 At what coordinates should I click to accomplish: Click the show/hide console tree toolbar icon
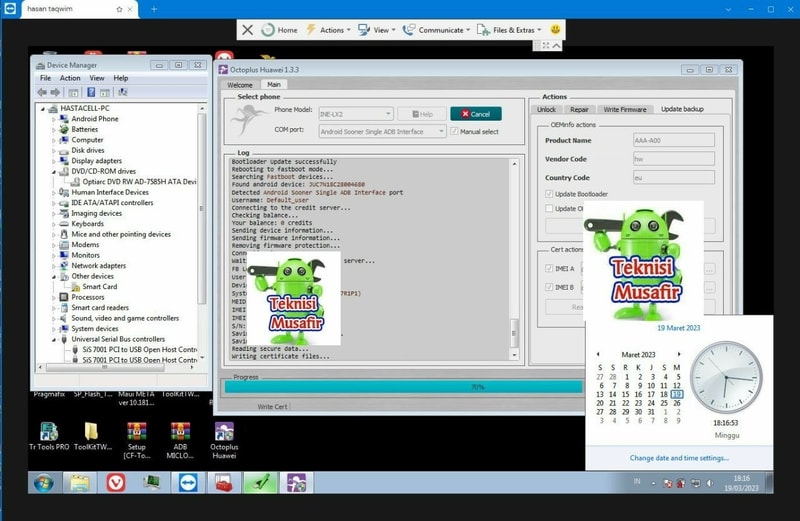coord(73,92)
